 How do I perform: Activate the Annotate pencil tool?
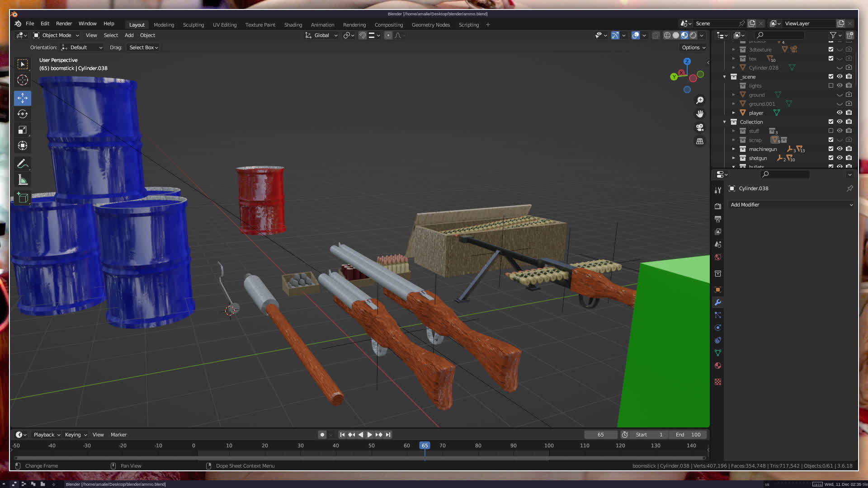pos(23,164)
